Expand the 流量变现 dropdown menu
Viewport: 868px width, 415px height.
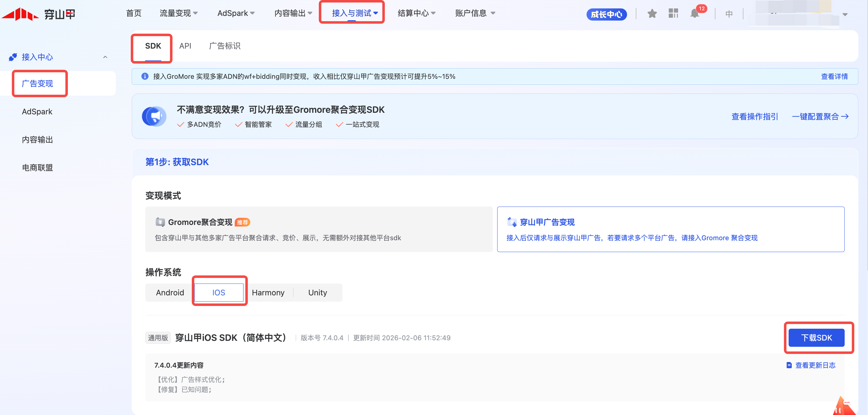click(x=178, y=13)
